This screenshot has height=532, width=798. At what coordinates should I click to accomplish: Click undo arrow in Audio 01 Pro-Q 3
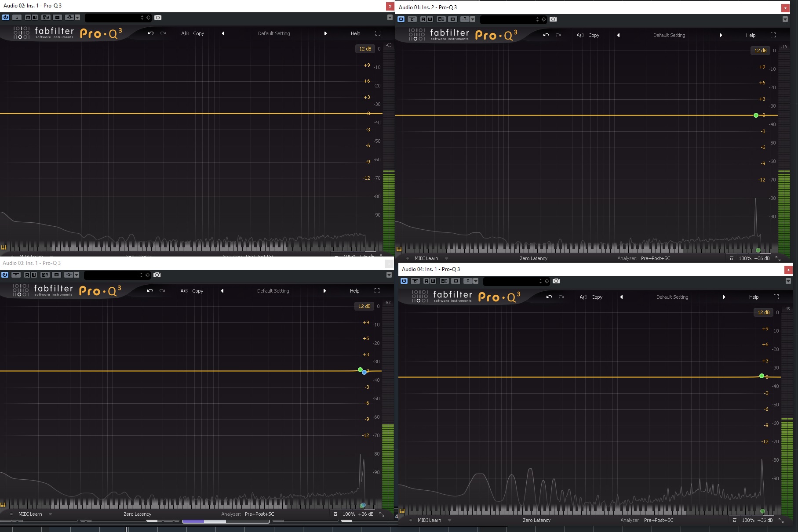point(546,35)
